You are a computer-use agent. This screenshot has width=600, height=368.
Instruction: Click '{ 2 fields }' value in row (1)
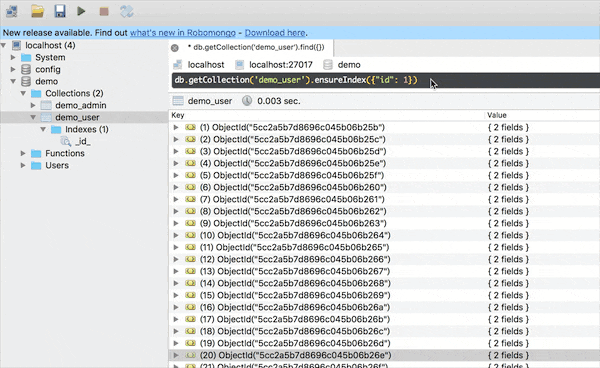tap(508, 127)
